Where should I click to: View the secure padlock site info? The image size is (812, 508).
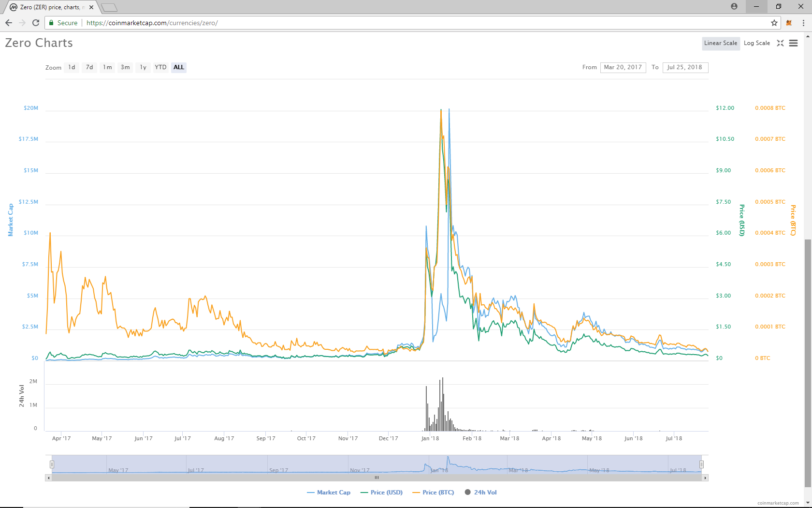point(51,23)
